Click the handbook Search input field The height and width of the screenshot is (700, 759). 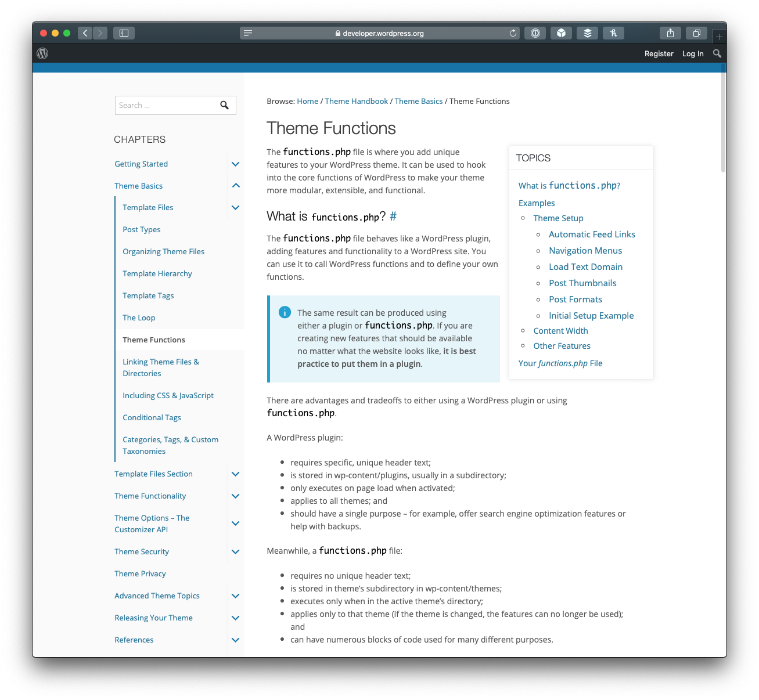[166, 105]
